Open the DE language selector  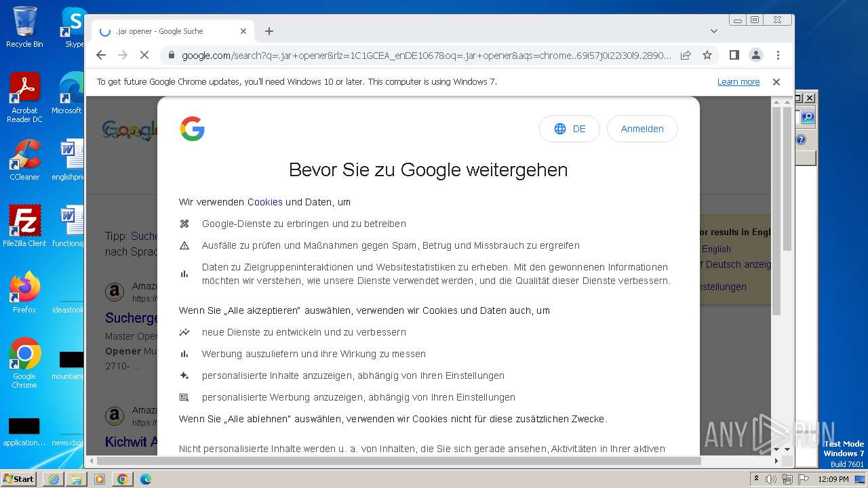tap(570, 129)
